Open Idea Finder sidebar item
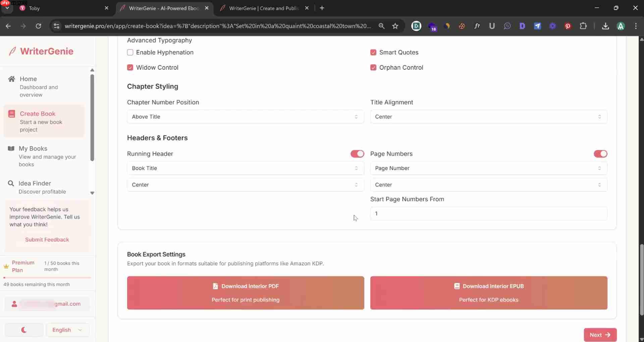Viewport: 644px width, 342px height. tap(44, 187)
